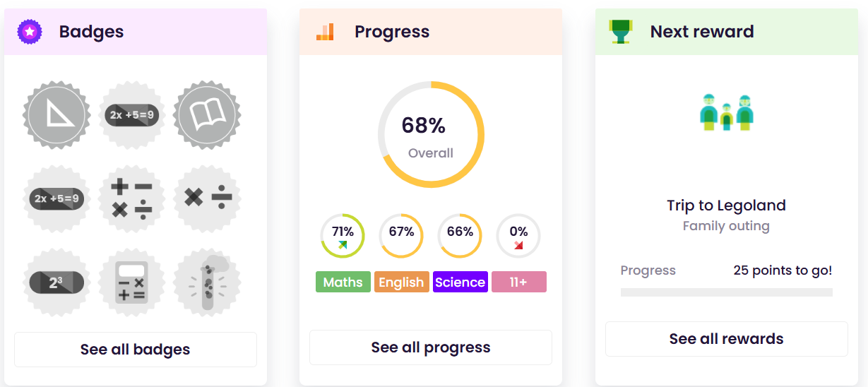Select the open book reading badge
This screenshot has width=868, height=387.
[207, 114]
